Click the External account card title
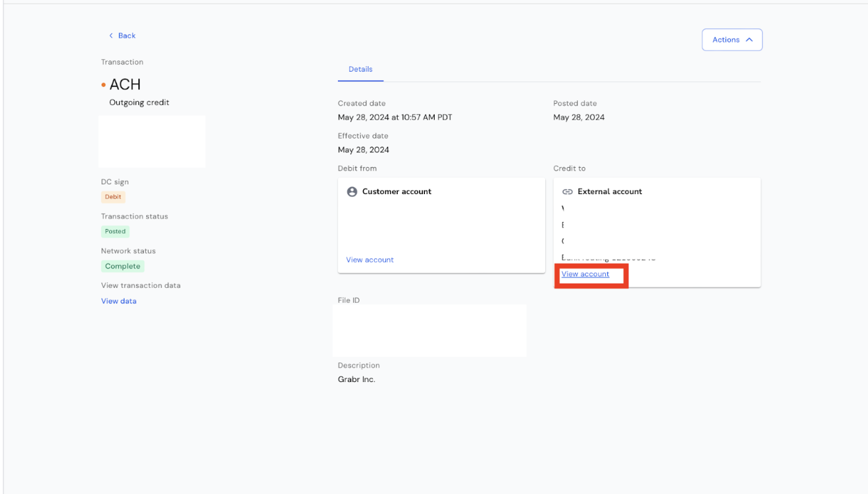 click(x=610, y=191)
